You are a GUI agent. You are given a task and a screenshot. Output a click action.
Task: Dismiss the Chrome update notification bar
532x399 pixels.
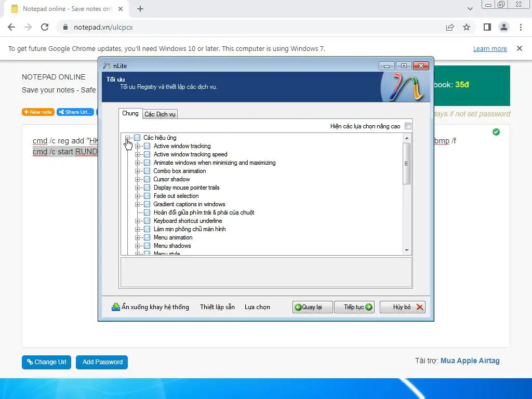pos(520,48)
